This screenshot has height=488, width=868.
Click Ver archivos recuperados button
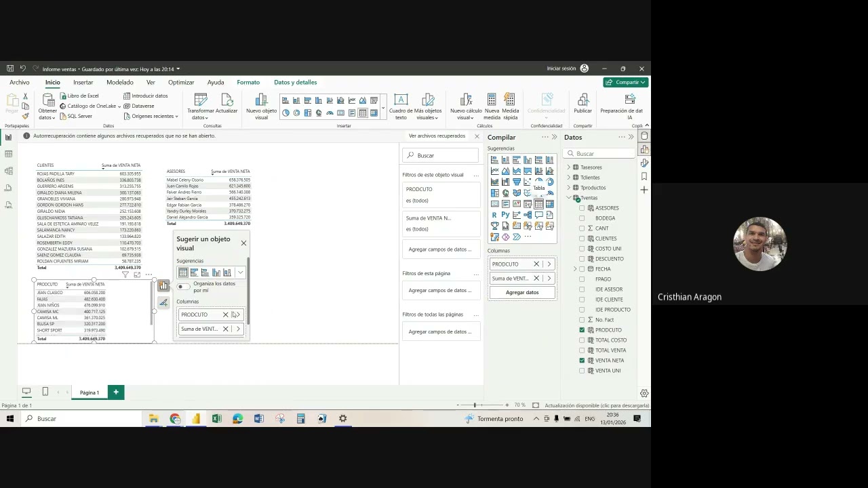[x=437, y=136]
